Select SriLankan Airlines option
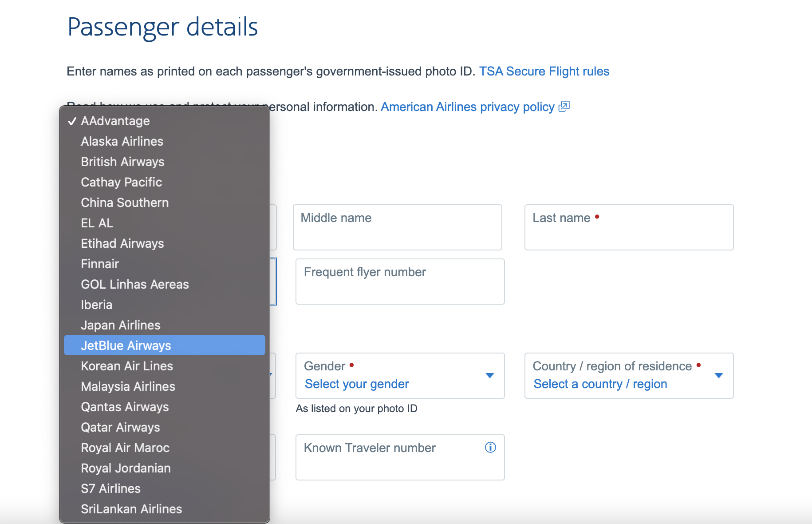Screen dimensions: 812x524 click(x=131, y=509)
